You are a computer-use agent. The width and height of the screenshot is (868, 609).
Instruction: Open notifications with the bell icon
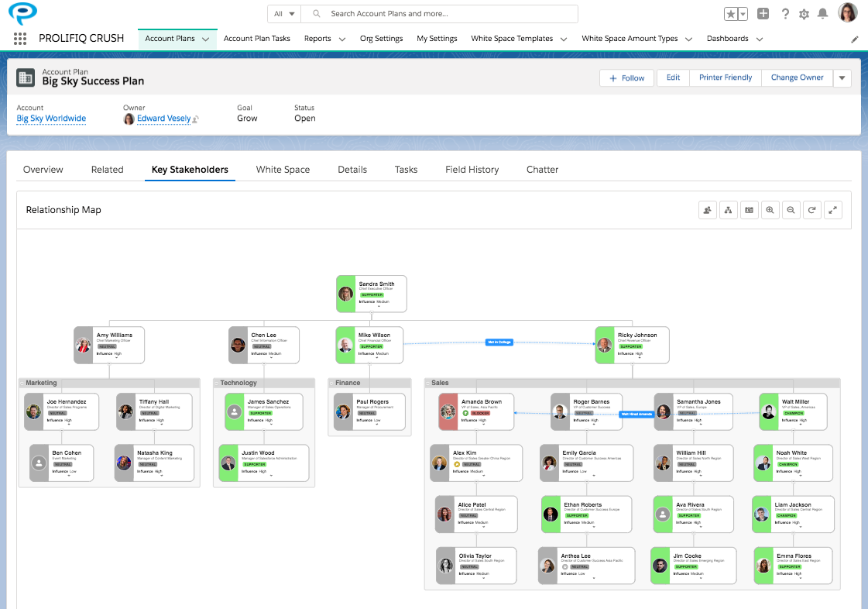824,13
